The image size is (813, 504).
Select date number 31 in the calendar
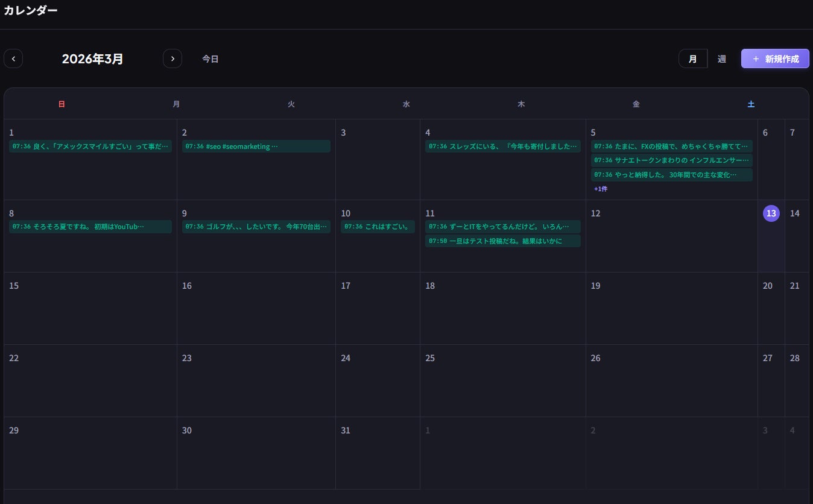[x=346, y=430]
